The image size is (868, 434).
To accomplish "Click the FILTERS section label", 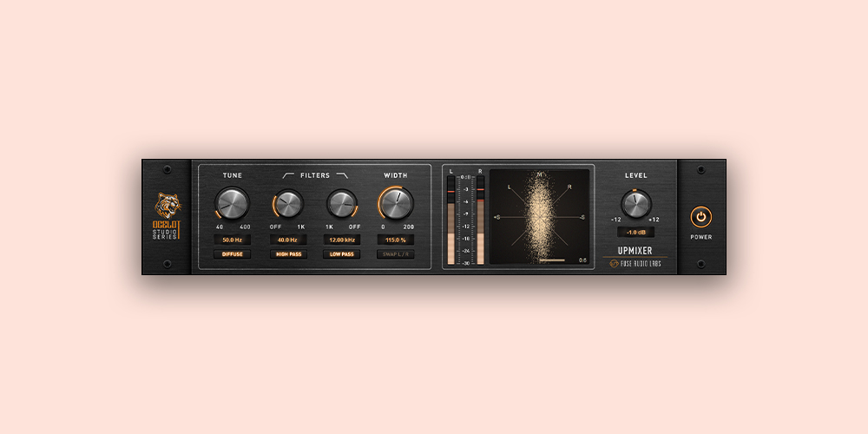I will click(x=315, y=175).
